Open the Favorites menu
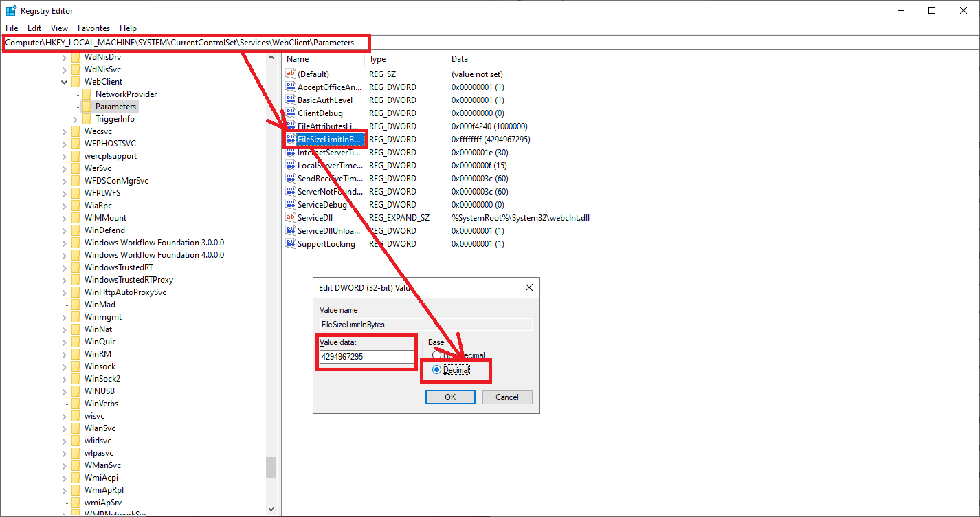 click(93, 28)
